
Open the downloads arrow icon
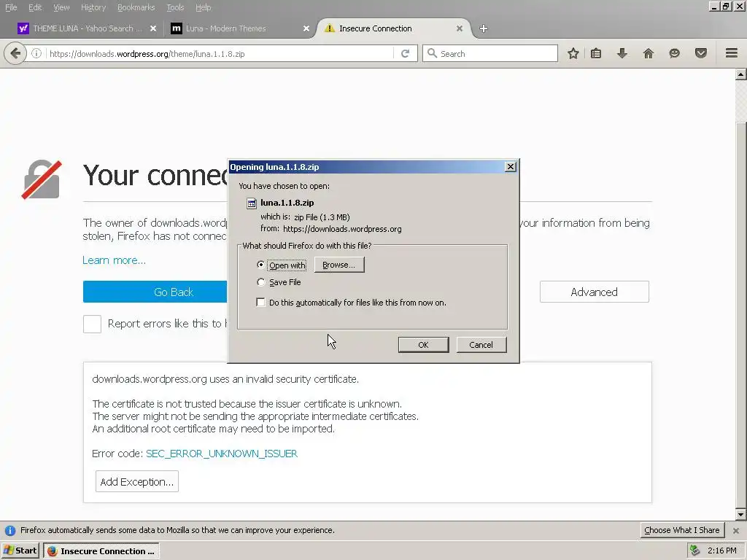[x=622, y=53]
